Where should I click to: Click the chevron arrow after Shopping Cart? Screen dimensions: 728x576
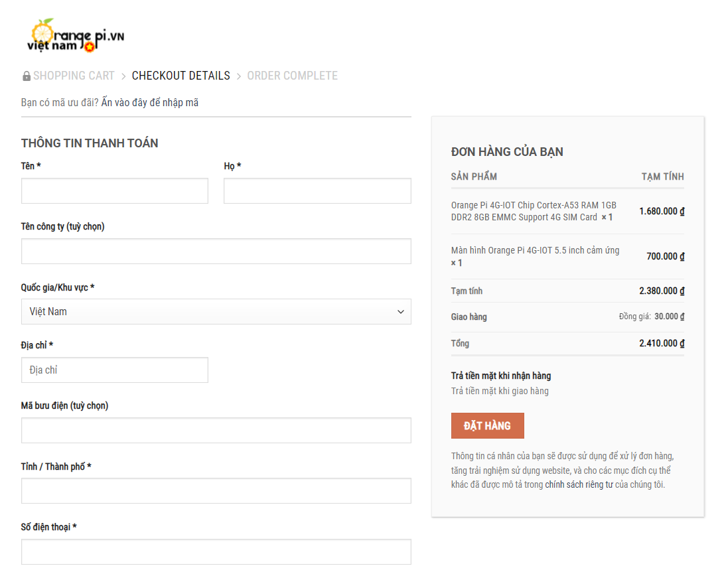click(123, 76)
